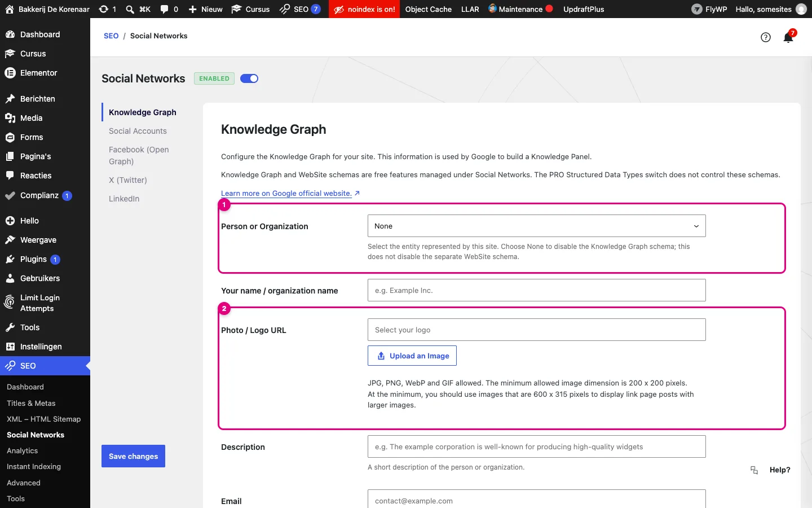Open Maintenance in the admin bar
This screenshot has height=508, width=812.
520,9
